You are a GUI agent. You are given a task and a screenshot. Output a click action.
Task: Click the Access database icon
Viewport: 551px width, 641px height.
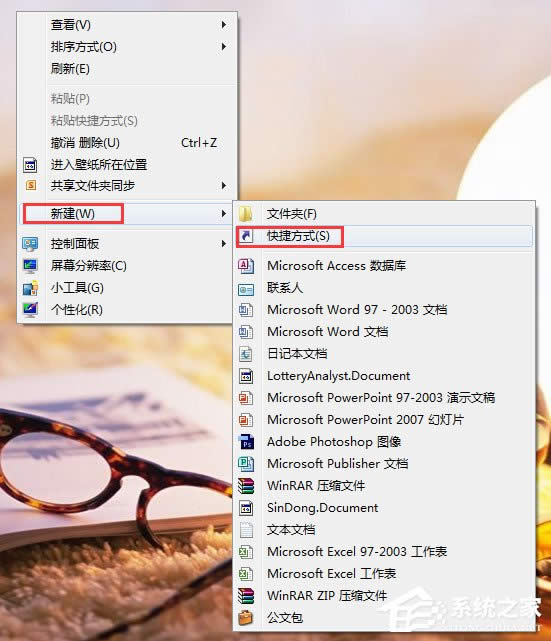click(x=246, y=266)
